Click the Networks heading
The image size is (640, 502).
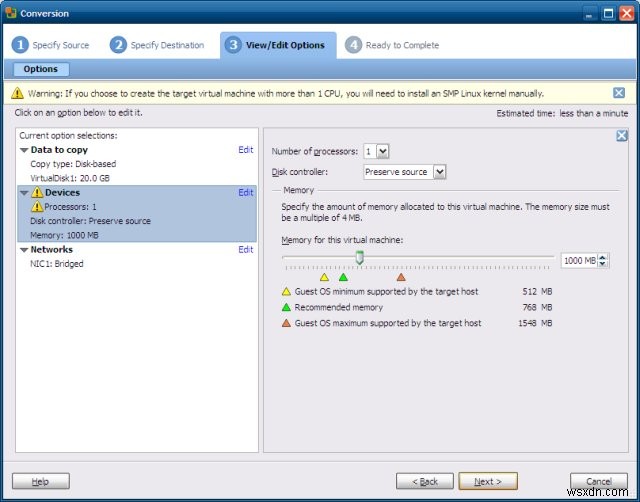(x=52, y=249)
